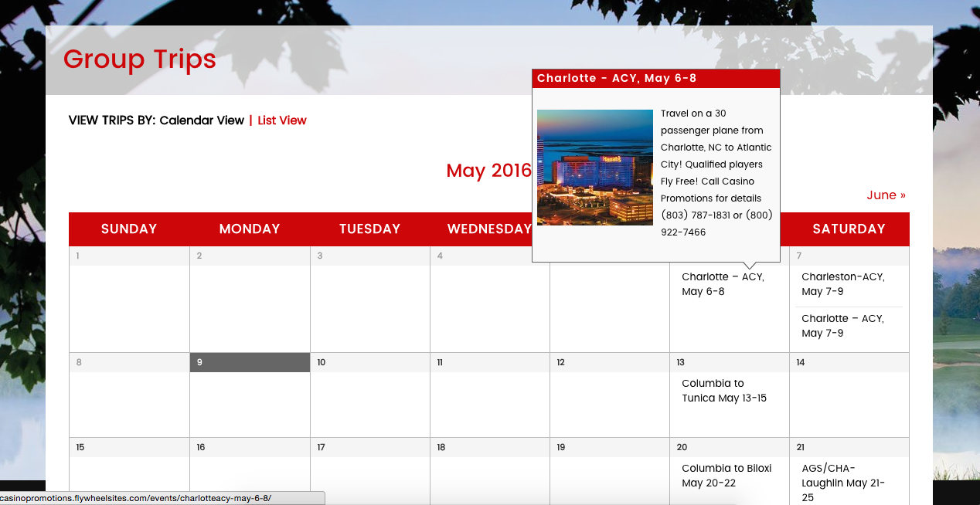
Task: Click the tooltip title Charlotte - ACY, May 6-8
Action: (617, 79)
